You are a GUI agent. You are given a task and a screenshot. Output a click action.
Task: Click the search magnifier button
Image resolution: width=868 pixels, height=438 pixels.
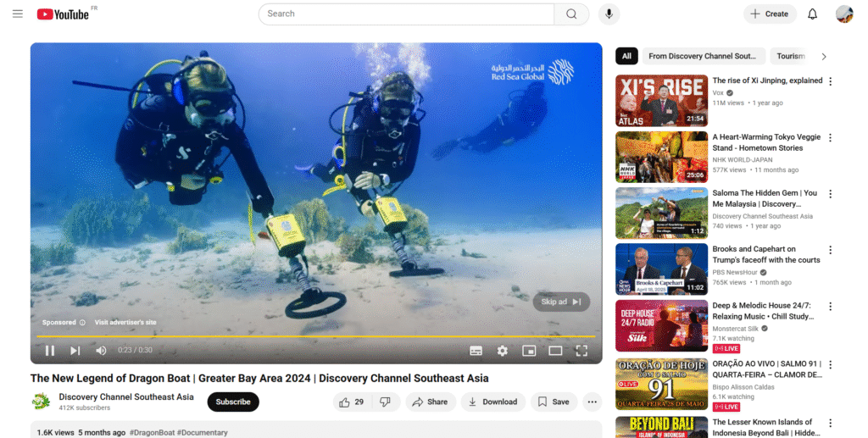[571, 14]
